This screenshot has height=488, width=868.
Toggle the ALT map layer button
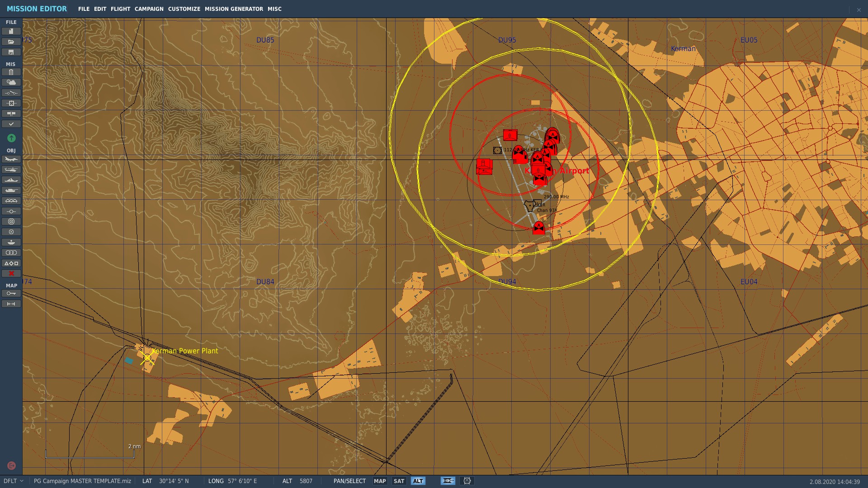click(418, 481)
